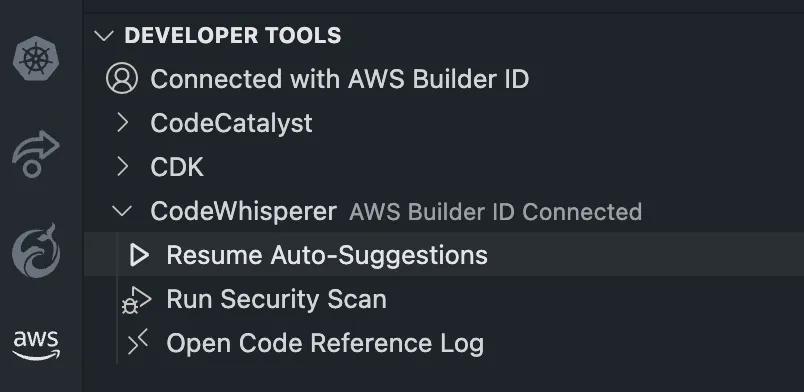804x392 pixels.
Task: Open Code Reference Log entry
Action: (325, 344)
